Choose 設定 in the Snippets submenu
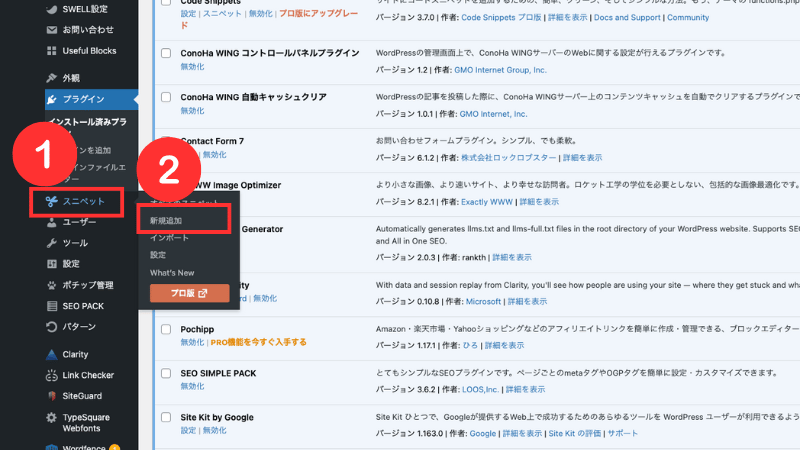Image resolution: width=800 pixels, height=450 pixels. [158, 255]
